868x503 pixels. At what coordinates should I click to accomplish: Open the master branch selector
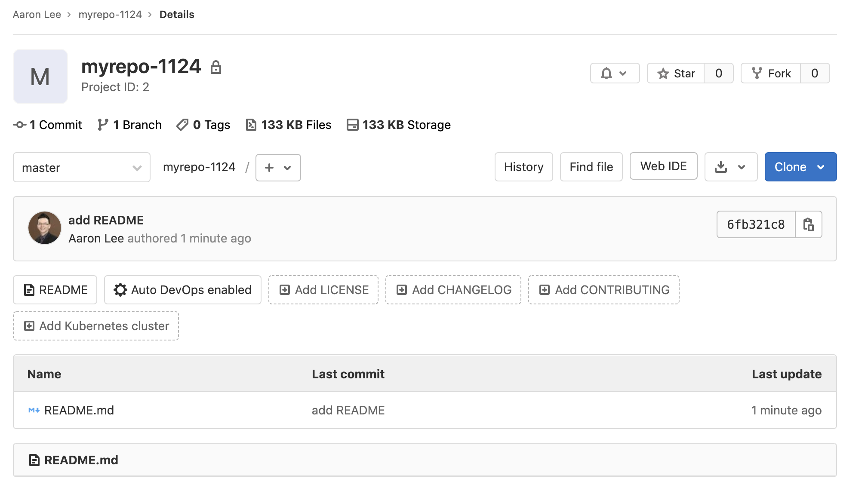pyautogui.click(x=81, y=168)
